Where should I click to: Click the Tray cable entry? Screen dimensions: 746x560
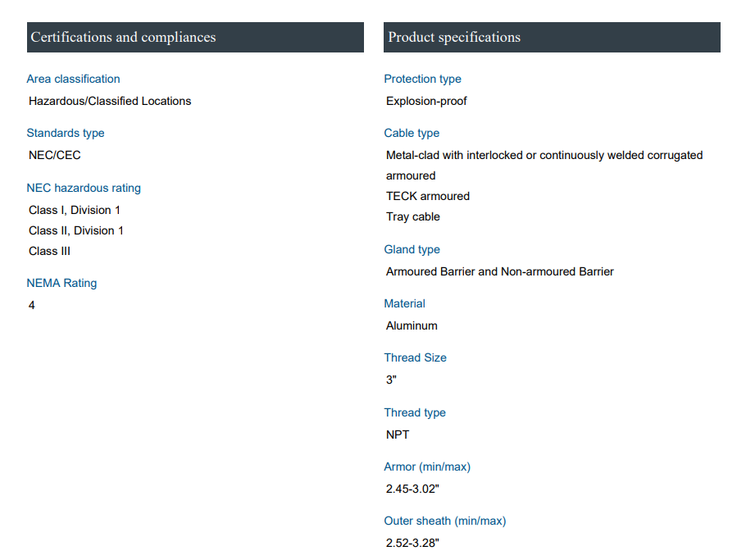point(413,216)
